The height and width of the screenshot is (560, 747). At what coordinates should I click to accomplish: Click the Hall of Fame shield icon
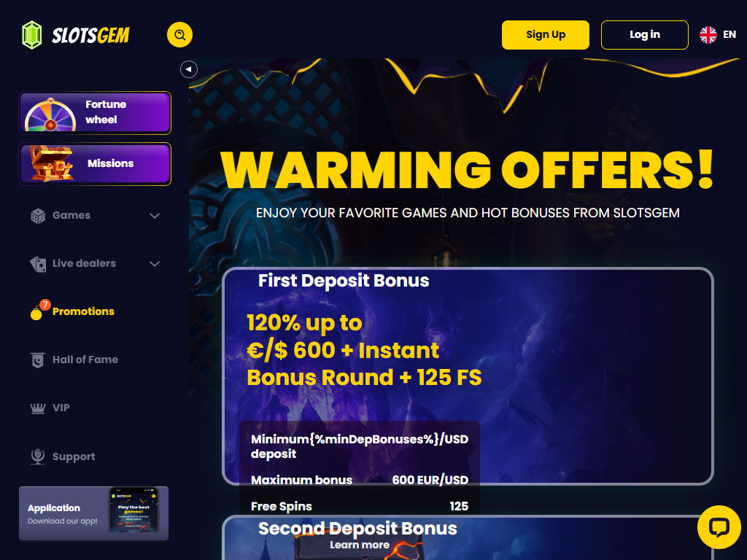point(38,360)
